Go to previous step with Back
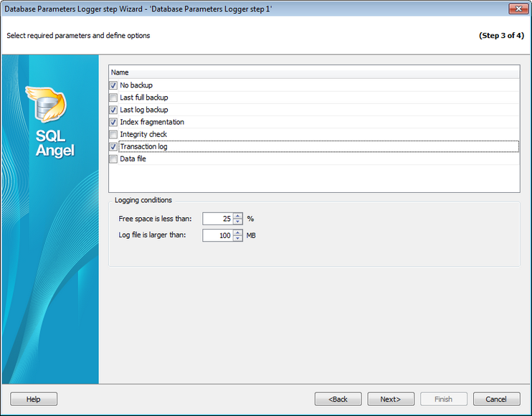 [x=338, y=399]
